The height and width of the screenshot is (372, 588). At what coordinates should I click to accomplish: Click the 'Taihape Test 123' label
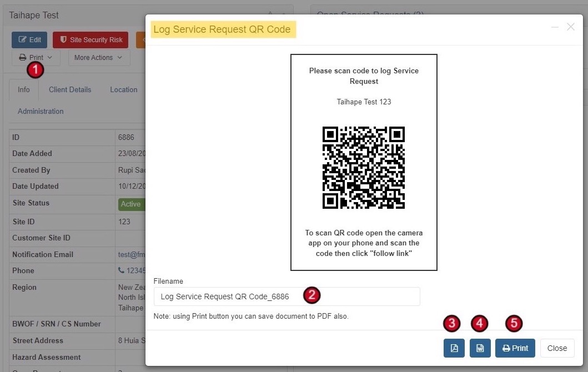click(x=364, y=102)
